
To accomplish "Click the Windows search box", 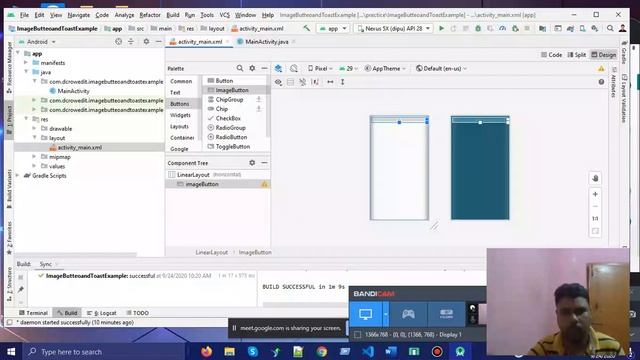I will [x=104, y=351].
